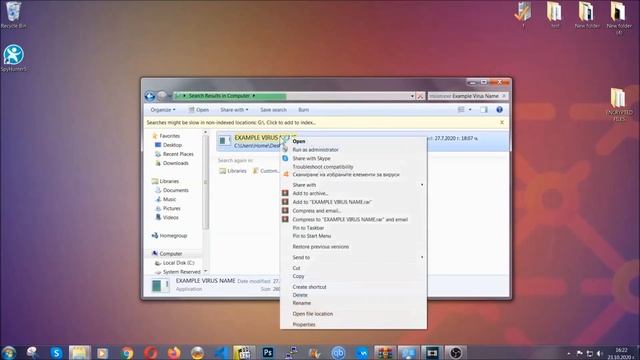The width and height of the screenshot is (640, 360).
Task: Choose Restore previous versions
Action: [x=320, y=247]
